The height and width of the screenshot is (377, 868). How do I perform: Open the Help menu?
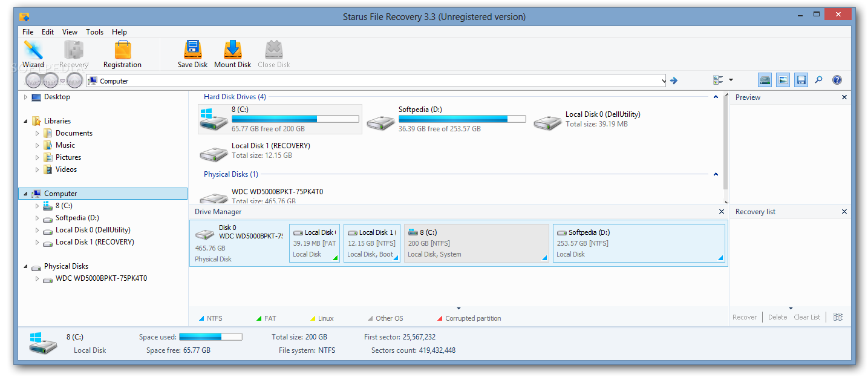pos(119,32)
